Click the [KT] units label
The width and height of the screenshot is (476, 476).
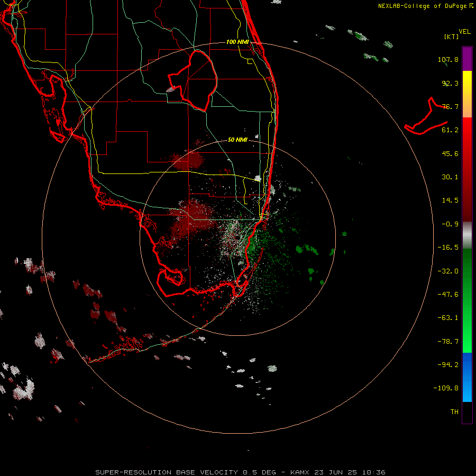click(452, 36)
